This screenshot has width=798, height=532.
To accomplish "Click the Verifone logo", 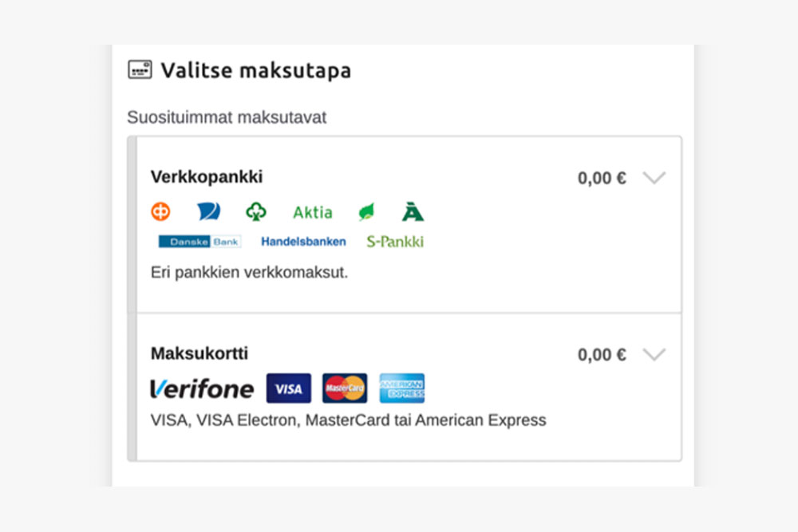I will tap(202, 389).
